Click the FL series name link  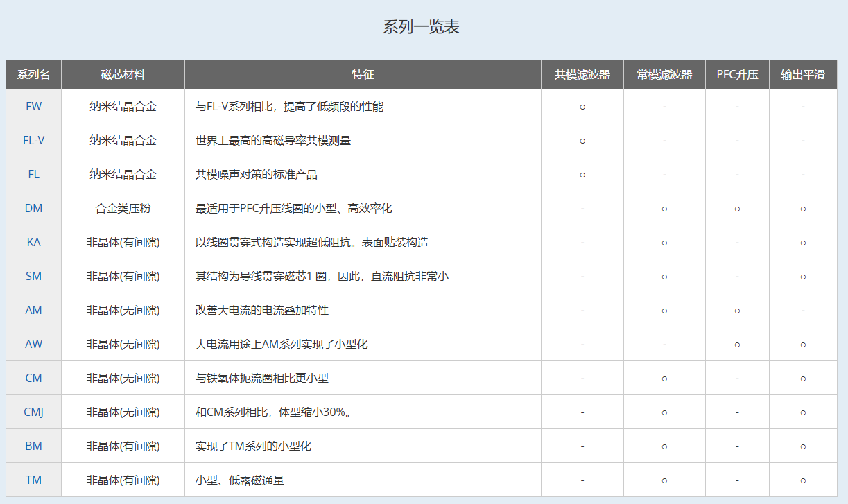[x=33, y=174]
